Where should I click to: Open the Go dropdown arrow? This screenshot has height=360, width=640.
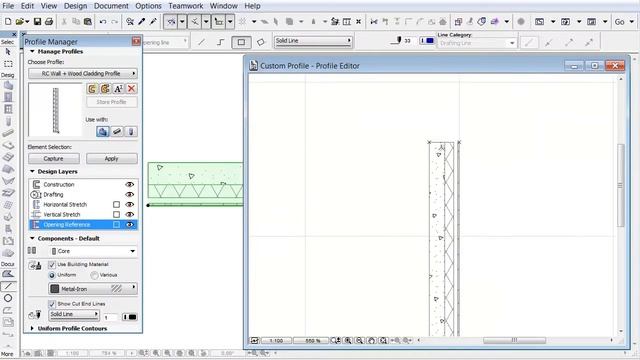click(632, 22)
